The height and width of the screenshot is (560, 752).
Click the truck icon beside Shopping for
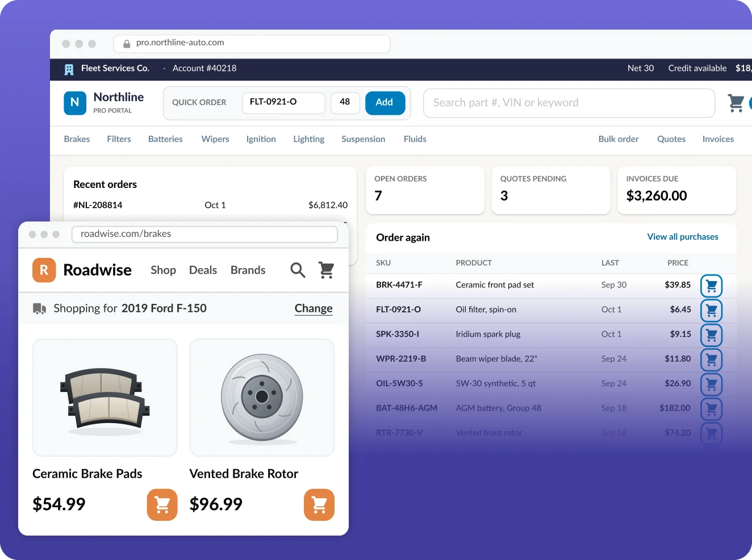click(39, 308)
